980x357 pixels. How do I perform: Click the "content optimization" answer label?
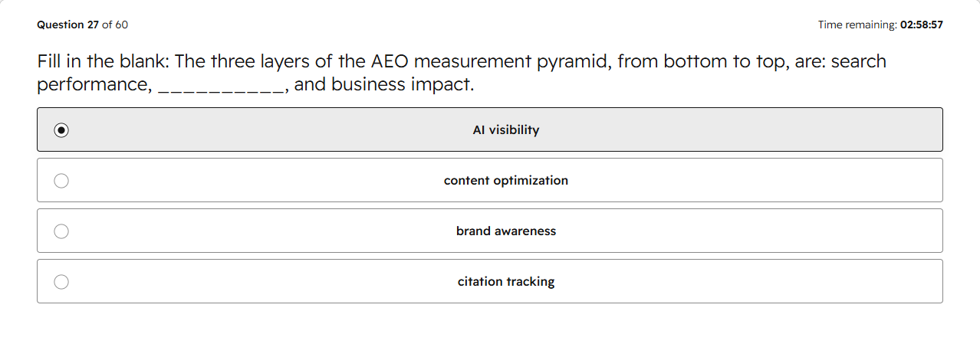506,181
